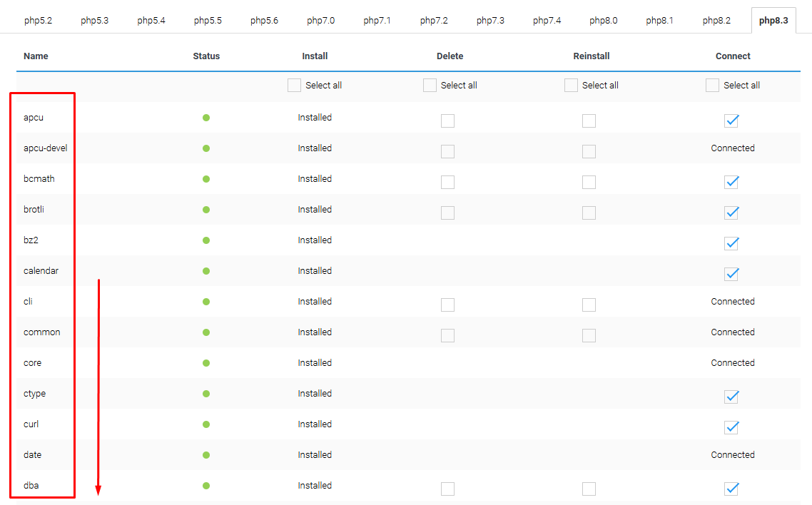Go to the php7.0 tab
This screenshot has width=812, height=505.
(320, 20)
